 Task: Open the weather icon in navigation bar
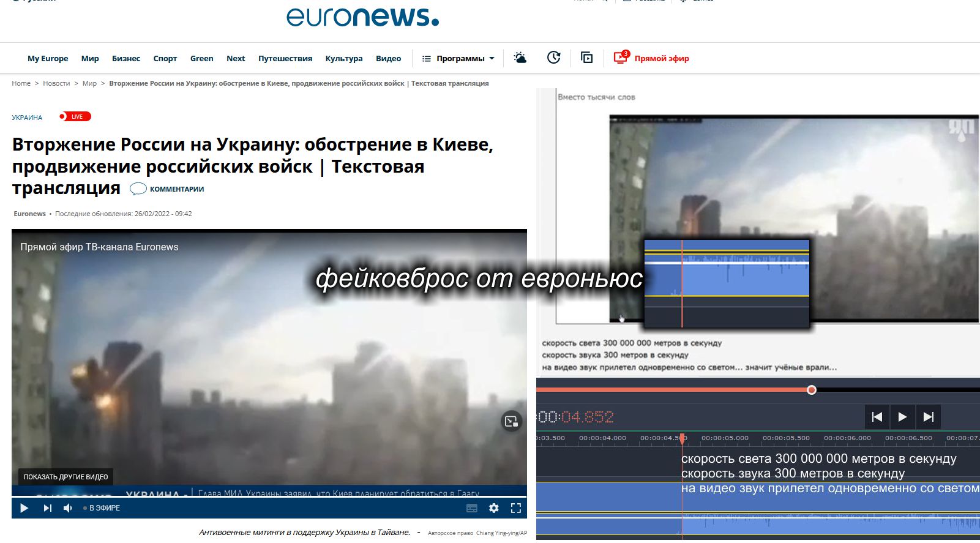(520, 58)
